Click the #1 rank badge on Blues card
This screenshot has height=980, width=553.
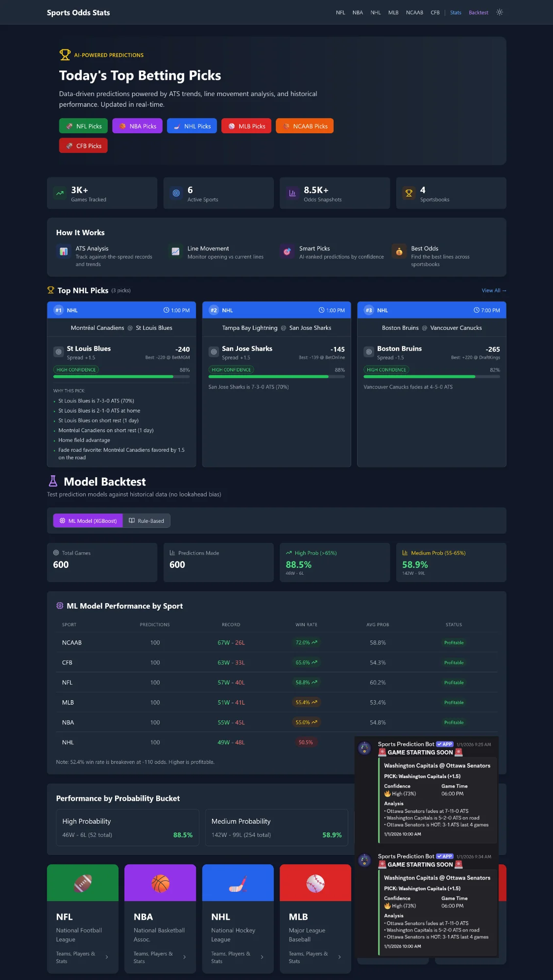(59, 310)
